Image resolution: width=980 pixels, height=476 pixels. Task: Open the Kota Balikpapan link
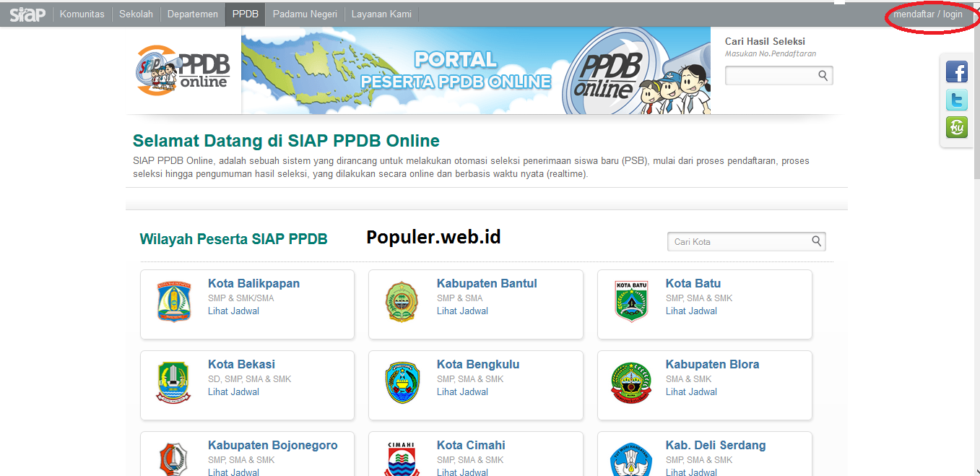tap(253, 283)
